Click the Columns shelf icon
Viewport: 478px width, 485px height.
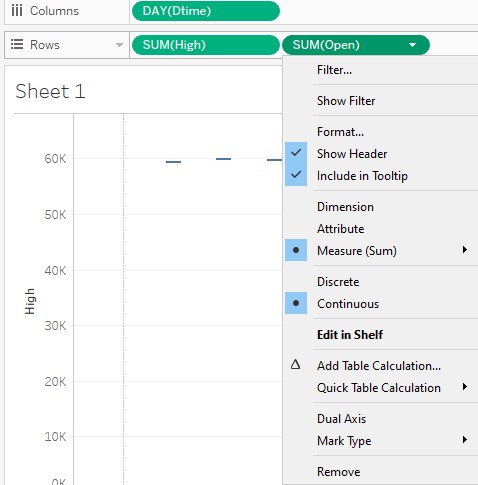[x=17, y=11]
